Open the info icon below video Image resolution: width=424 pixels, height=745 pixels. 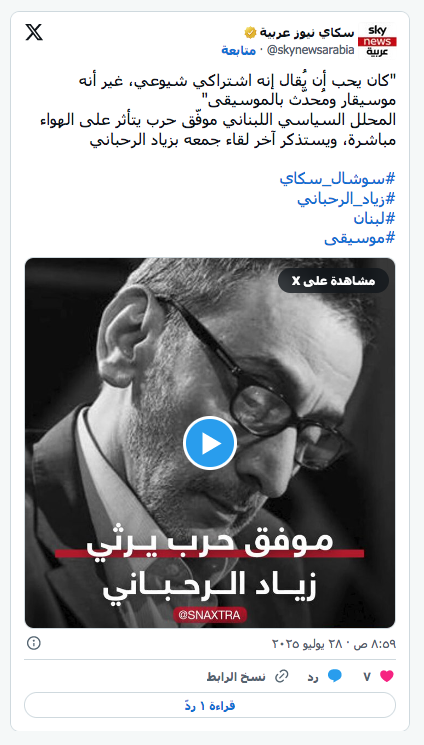tap(33, 643)
